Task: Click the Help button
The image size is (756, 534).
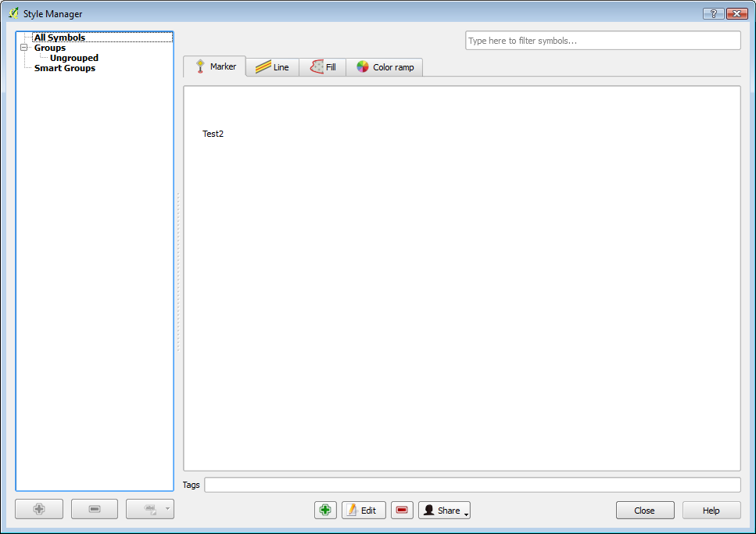Action: 711,510
